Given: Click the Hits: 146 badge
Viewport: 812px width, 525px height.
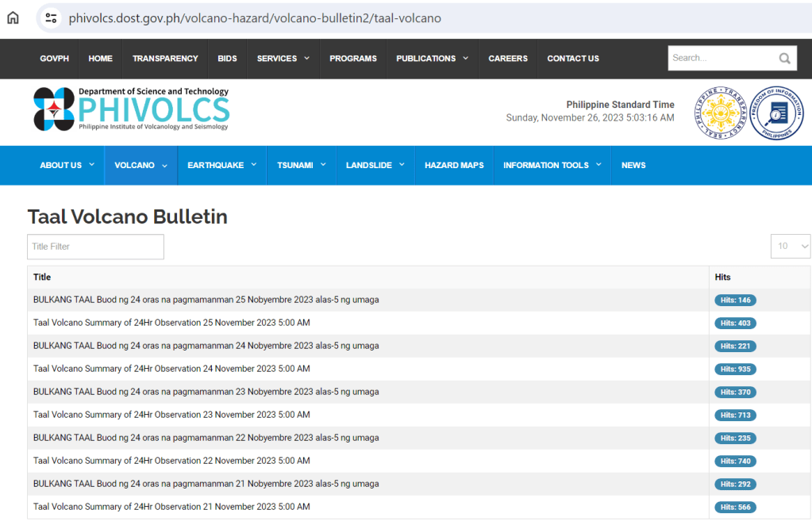Looking at the screenshot, I should [x=735, y=301].
